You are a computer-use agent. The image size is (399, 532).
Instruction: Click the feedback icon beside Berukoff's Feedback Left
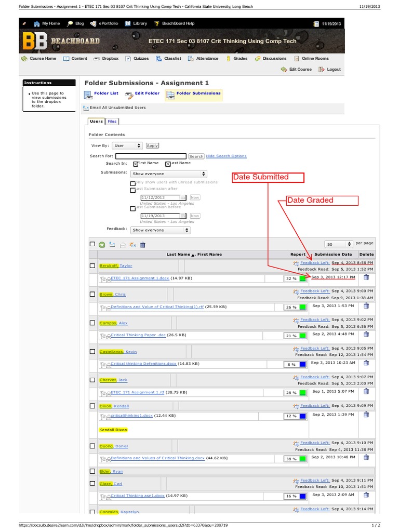(x=296, y=263)
